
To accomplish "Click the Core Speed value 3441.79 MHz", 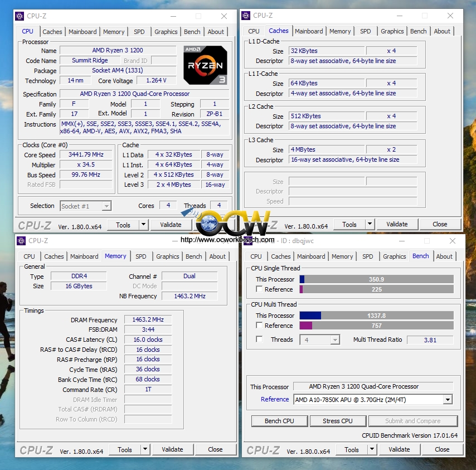I will pyautogui.click(x=86, y=154).
